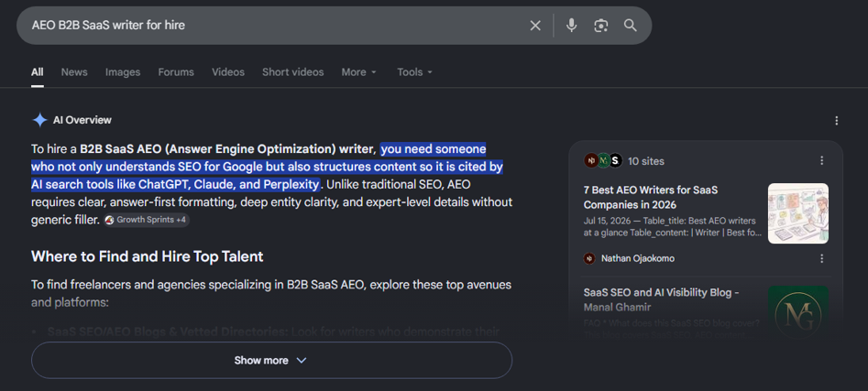The width and height of the screenshot is (868, 391).
Task: Click heading Where to Find and Hire Top Talent
Action: (148, 256)
